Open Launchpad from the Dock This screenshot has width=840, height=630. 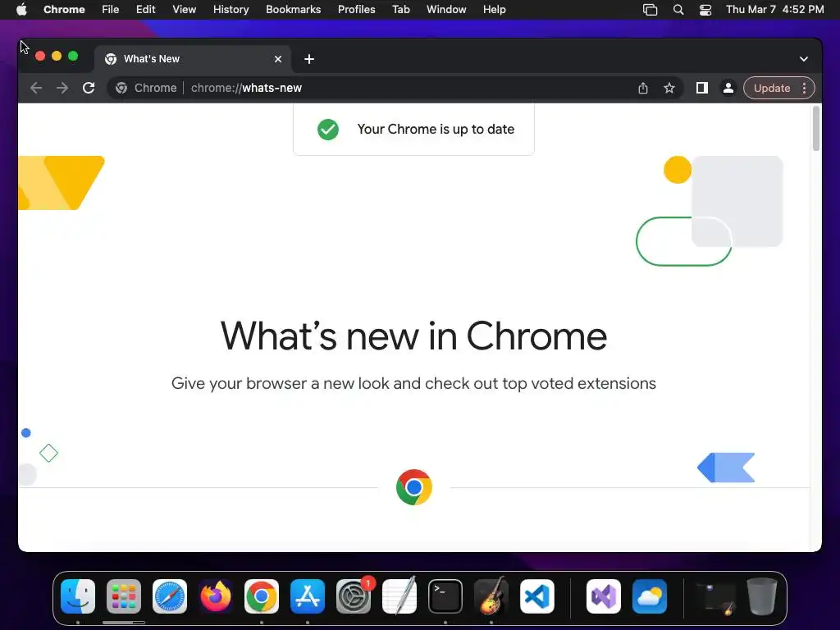click(124, 596)
